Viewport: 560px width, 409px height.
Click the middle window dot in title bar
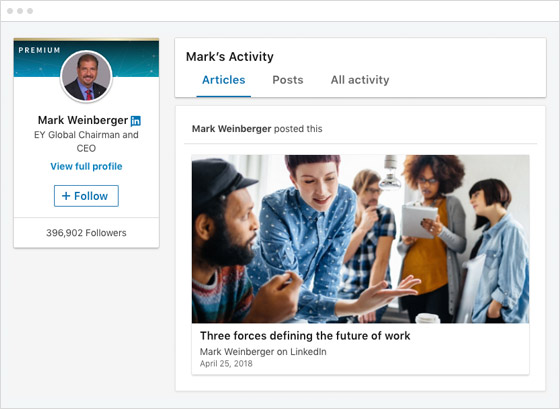click(20, 11)
